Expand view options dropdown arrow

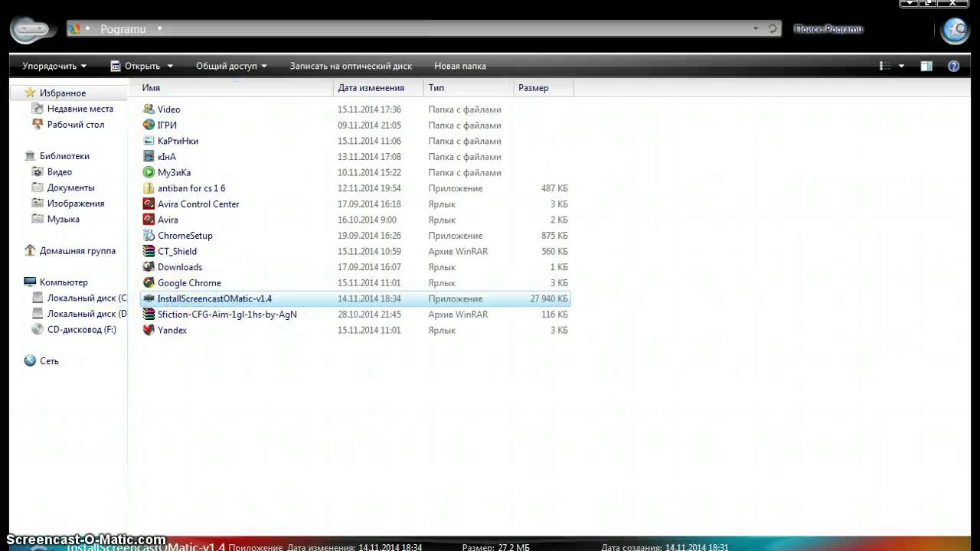pos(902,67)
